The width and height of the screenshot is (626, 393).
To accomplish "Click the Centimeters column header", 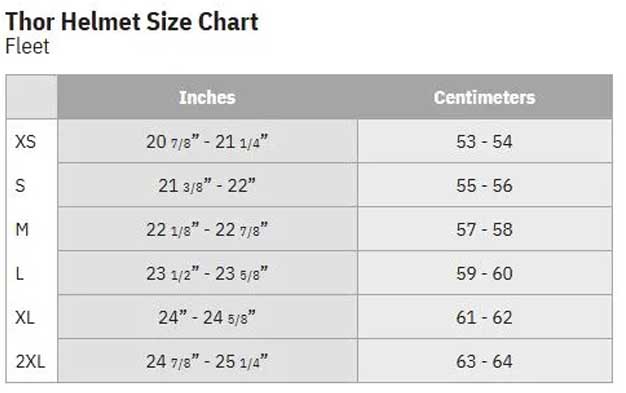I will [x=485, y=97].
